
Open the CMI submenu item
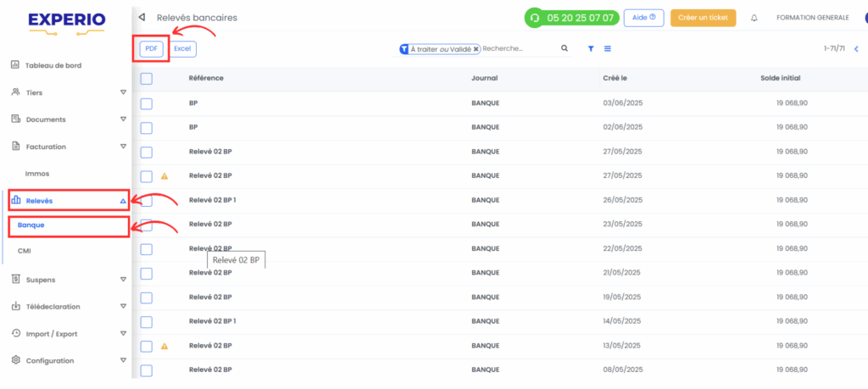(x=25, y=251)
